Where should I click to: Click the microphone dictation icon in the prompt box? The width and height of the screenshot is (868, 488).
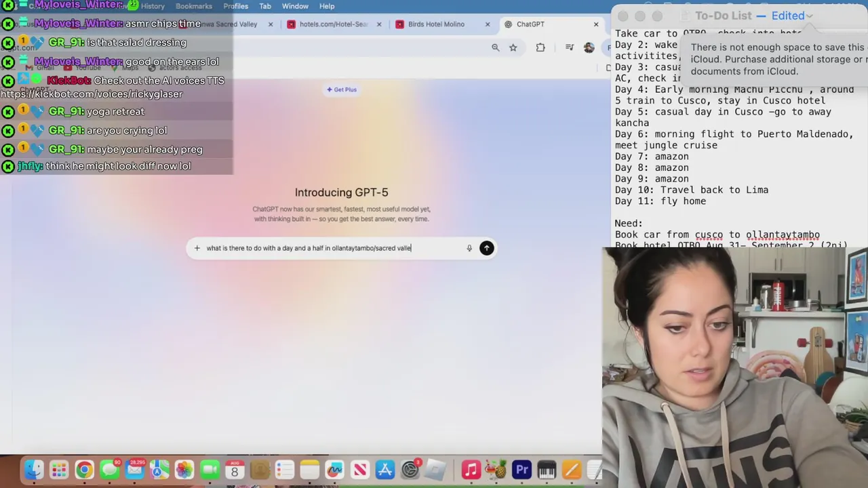point(469,248)
